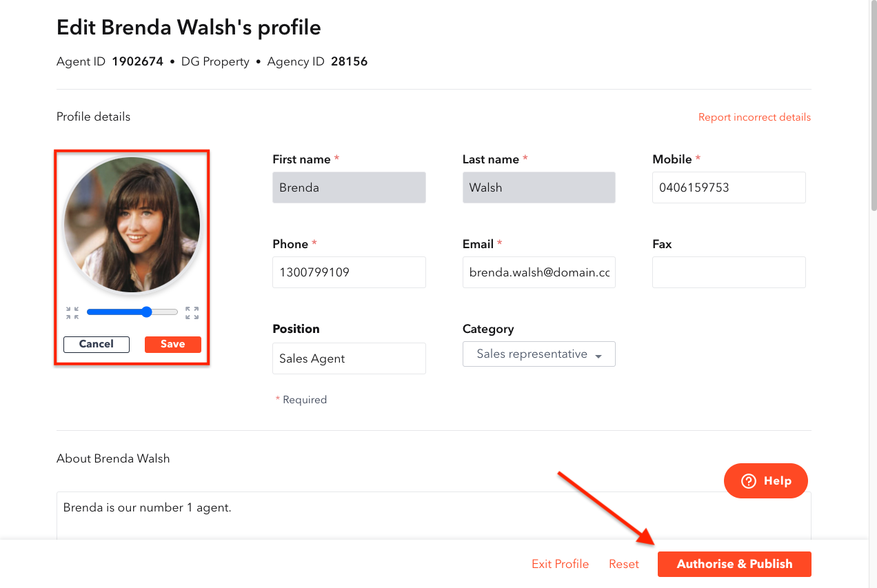Save the cropped profile photo
This screenshot has width=877, height=588.
tap(173, 344)
